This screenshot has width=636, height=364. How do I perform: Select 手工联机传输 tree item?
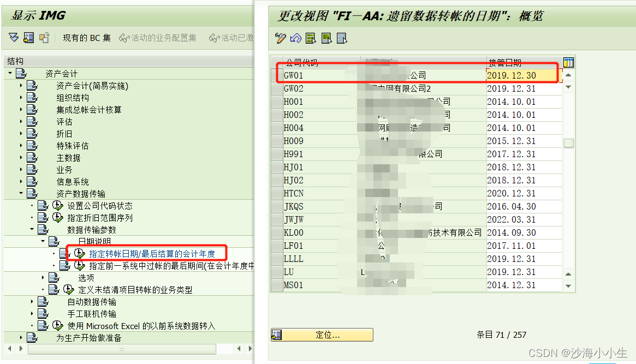pos(92,313)
